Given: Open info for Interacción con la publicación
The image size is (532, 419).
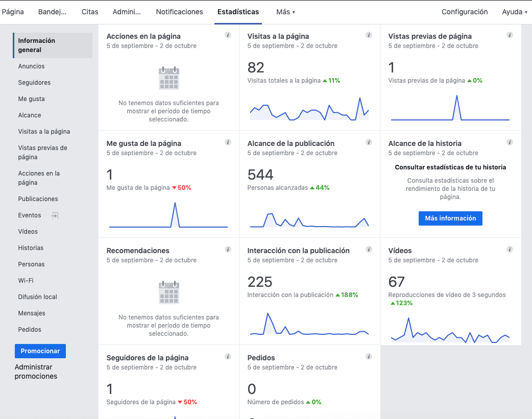Looking at the screenshot, I should point(369,250).
